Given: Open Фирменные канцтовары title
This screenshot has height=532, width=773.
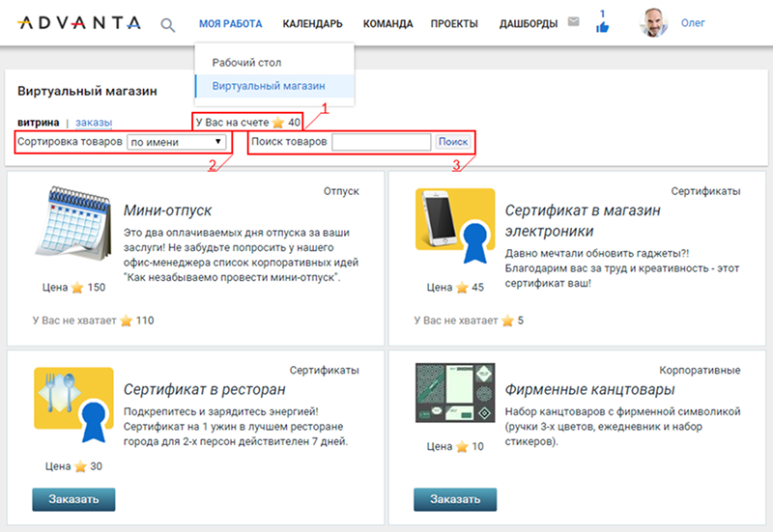Looking at the screenshot, I should (589, 389).
